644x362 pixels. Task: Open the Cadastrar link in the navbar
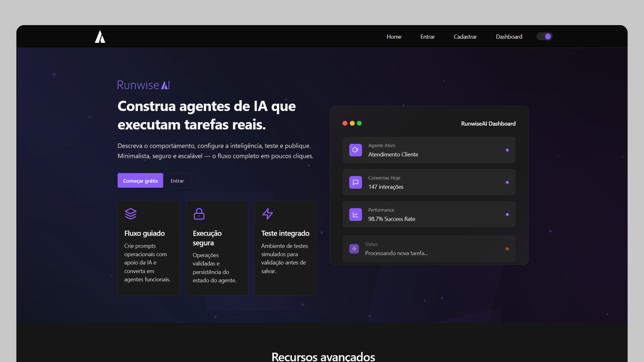click(465, 37)
